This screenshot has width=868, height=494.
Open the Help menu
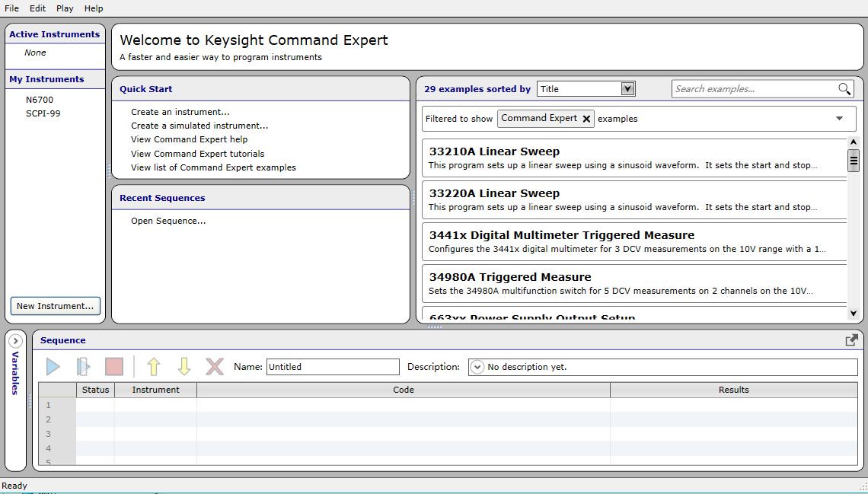94,8
